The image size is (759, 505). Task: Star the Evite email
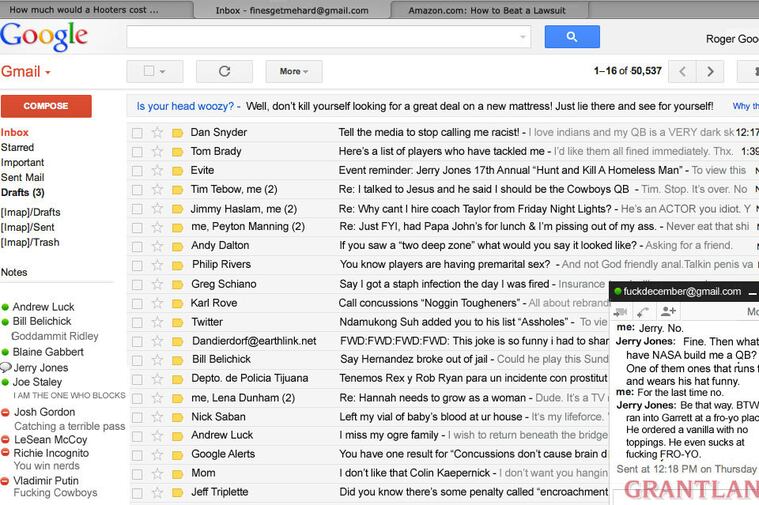pos(157,170)
